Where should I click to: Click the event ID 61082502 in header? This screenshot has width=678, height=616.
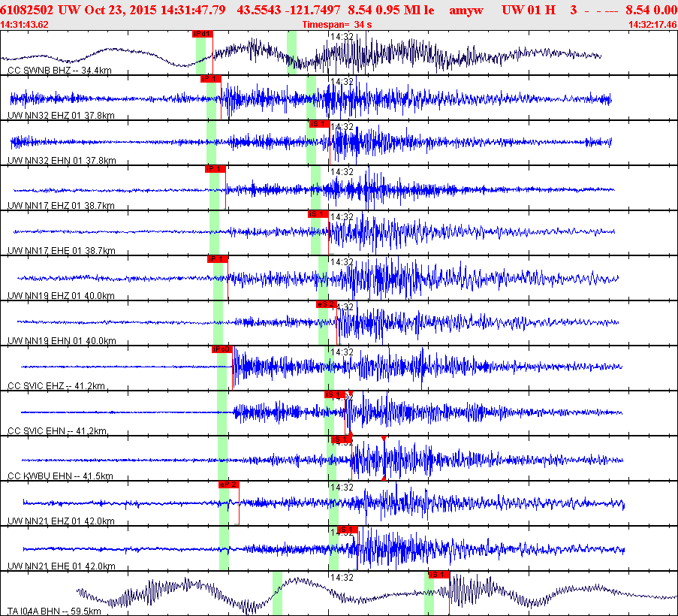[x=26, y=10]
